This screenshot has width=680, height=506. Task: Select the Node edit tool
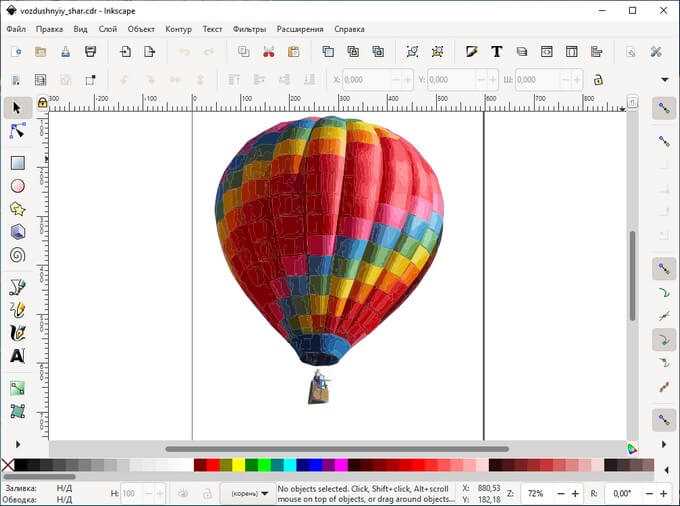tap(17, 131)
